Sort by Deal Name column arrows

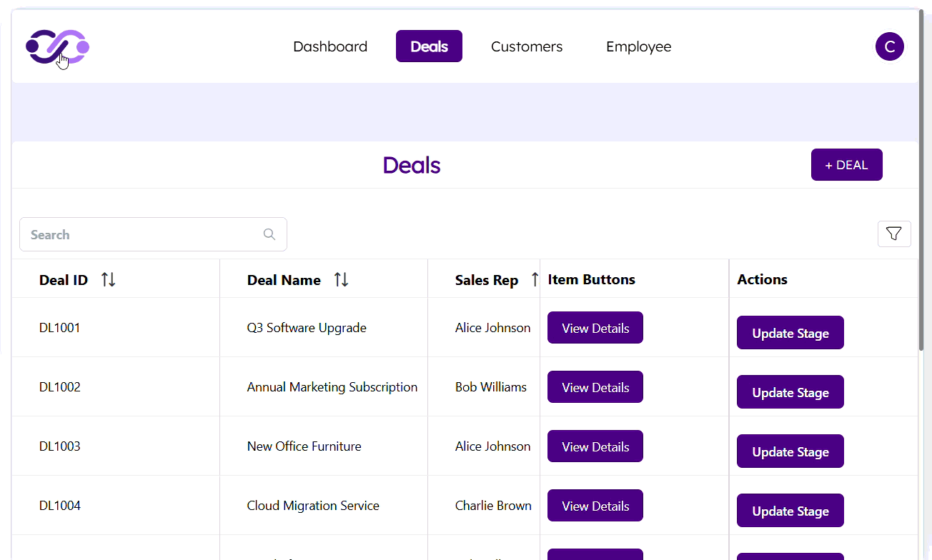click(x=341, y=279)
